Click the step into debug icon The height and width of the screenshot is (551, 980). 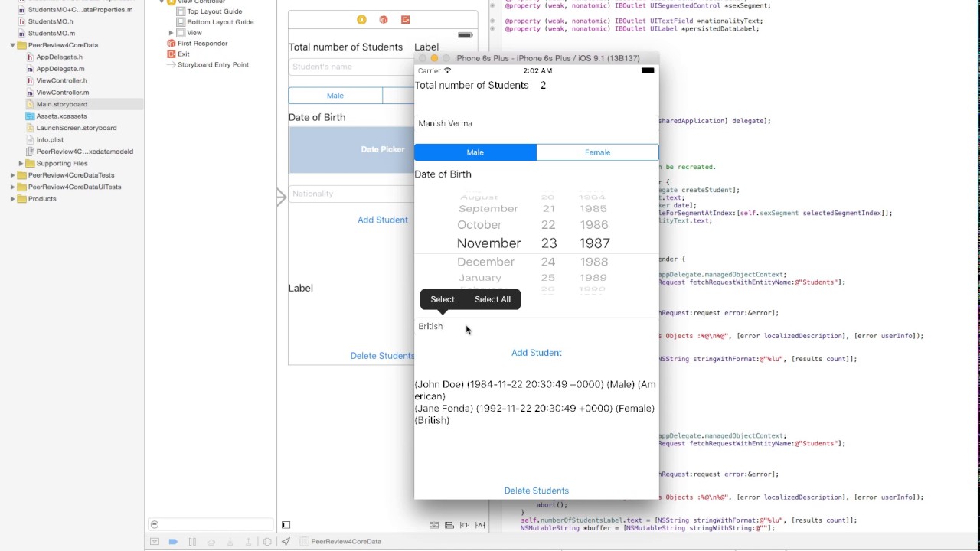[x=230, y=541]
